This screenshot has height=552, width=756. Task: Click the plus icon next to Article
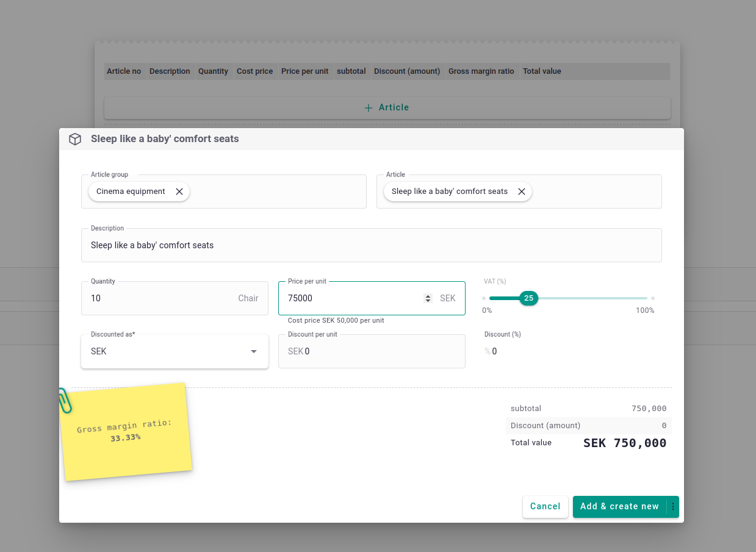368,108
